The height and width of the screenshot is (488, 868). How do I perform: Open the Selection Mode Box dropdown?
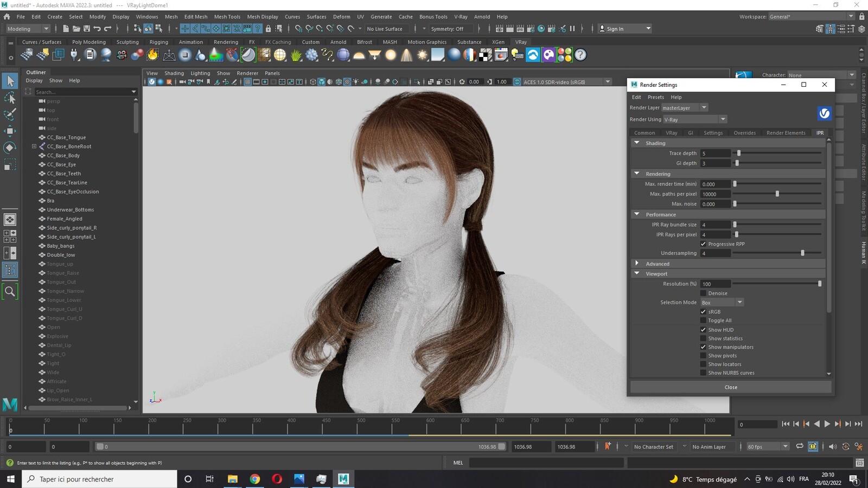pyautogui.click(x=722, y=303)
